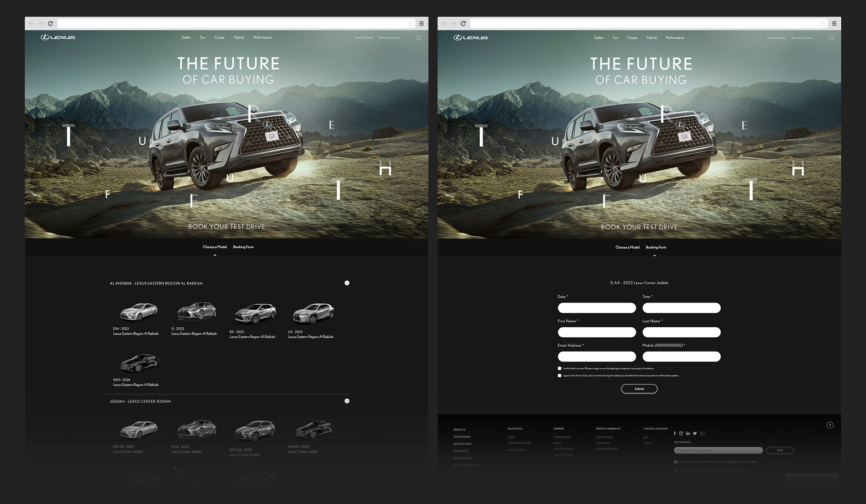Bookmark the page with star in right browser

pyautogui.click(x=823, y=23)
